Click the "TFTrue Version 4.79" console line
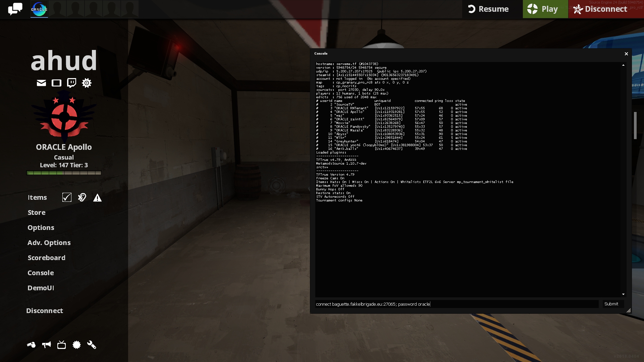The image size is (644, 362). [335, 175]
